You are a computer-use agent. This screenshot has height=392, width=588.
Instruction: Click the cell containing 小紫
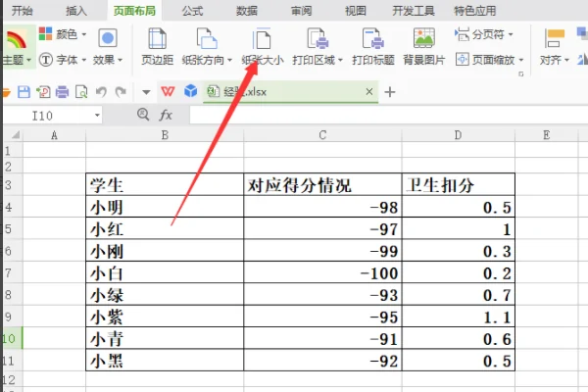[x=165, y=317]
